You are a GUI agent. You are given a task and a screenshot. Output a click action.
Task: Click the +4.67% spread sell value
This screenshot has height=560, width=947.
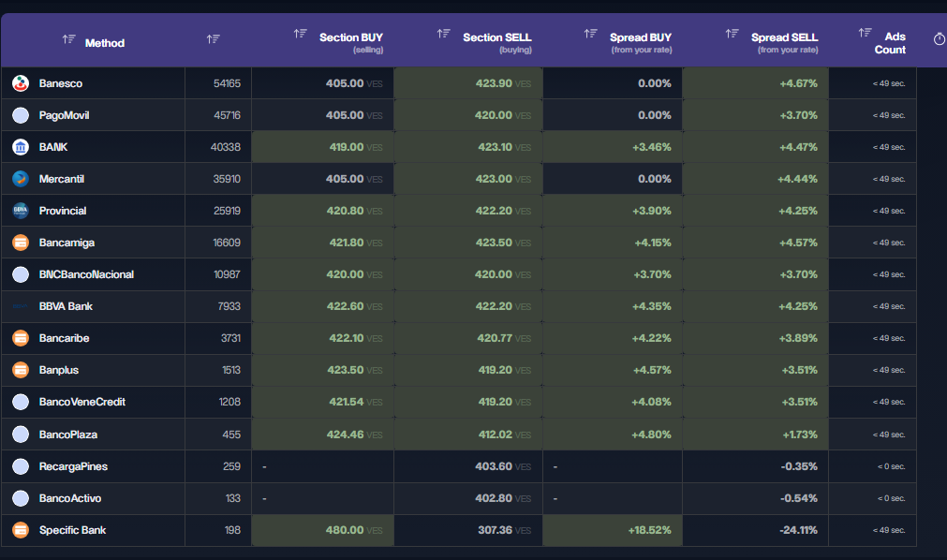[x=798, y=83]
